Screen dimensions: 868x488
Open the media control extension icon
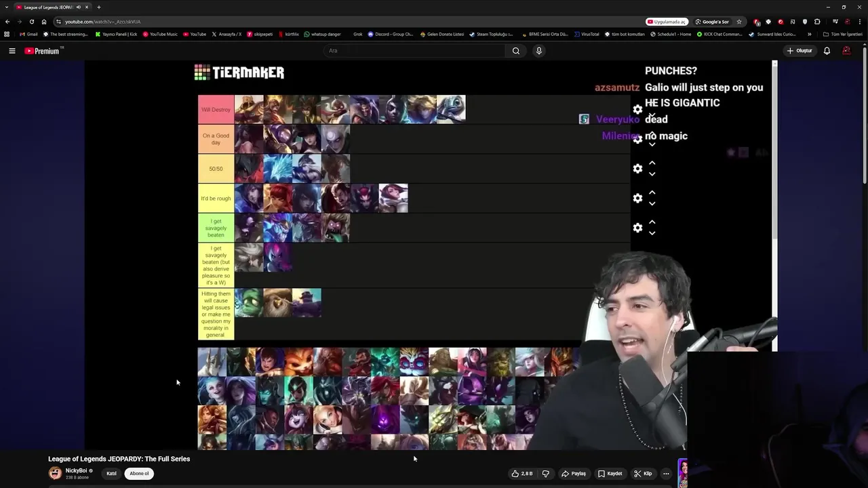pyautogui.click(x=835, y=22)
